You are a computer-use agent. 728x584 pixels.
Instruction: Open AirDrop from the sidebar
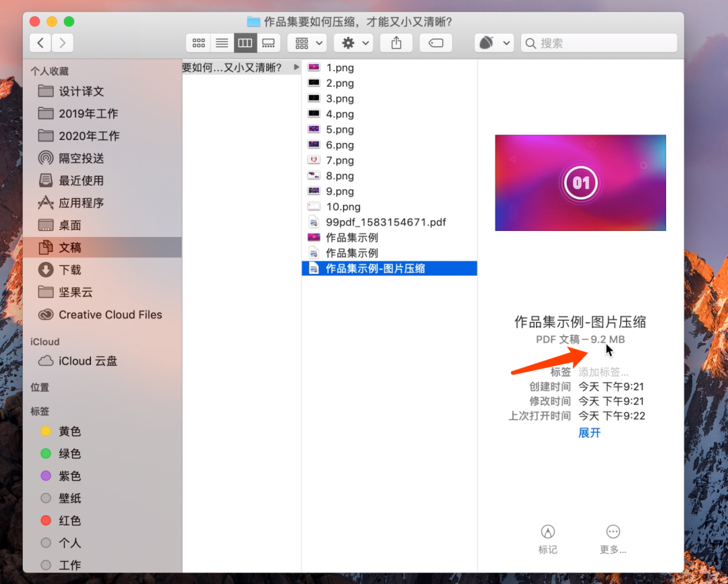point(76,158)
